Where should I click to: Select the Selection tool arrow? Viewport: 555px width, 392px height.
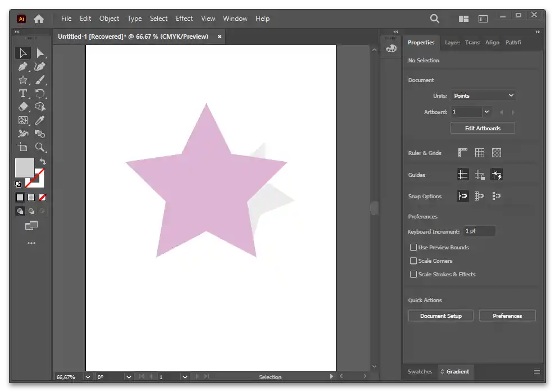tap(23, 53)
